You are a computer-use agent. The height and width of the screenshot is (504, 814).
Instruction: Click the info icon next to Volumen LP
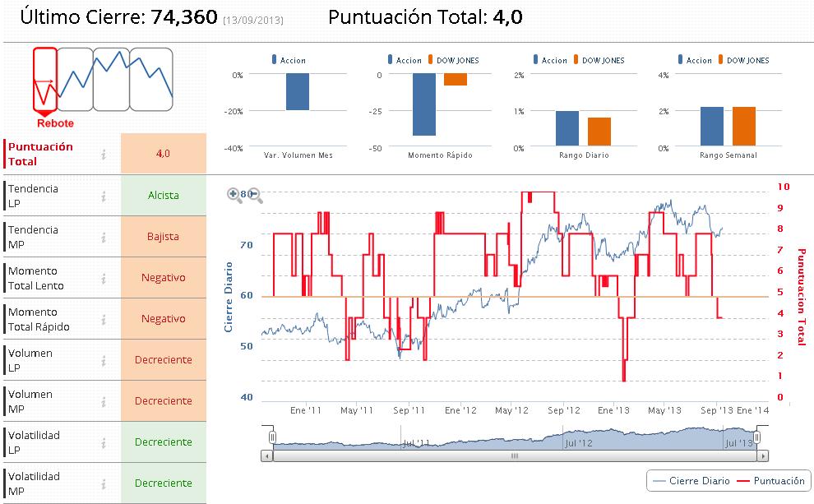[104, 360]
